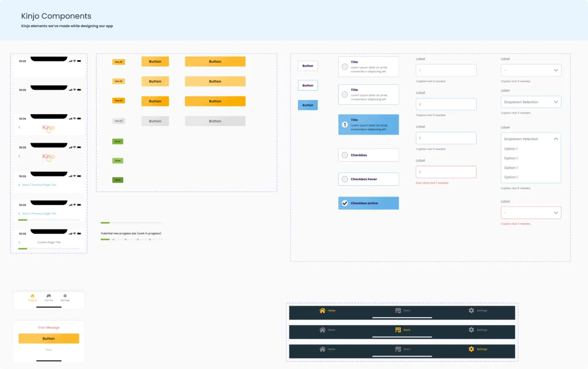
Task: Expand the closed Dropdown Selection field
Action: tap(531, 102)
